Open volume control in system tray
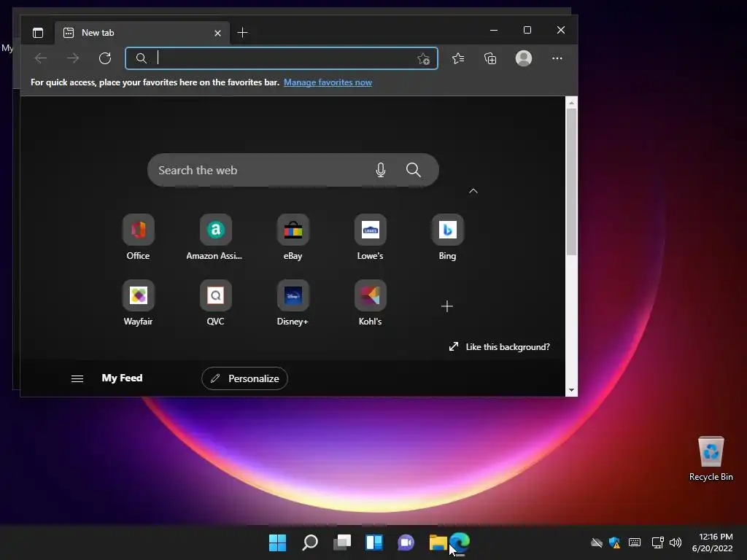 675,542
